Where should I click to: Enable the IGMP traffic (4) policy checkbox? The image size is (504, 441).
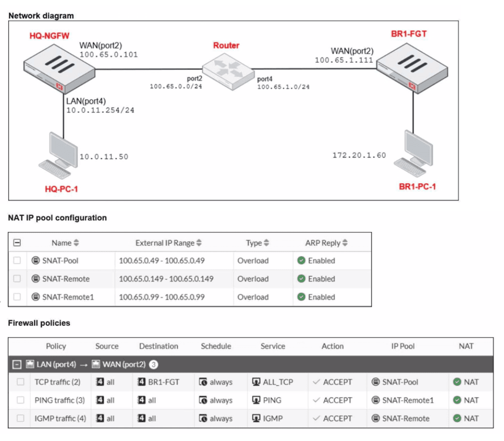(x=21, y=419)
